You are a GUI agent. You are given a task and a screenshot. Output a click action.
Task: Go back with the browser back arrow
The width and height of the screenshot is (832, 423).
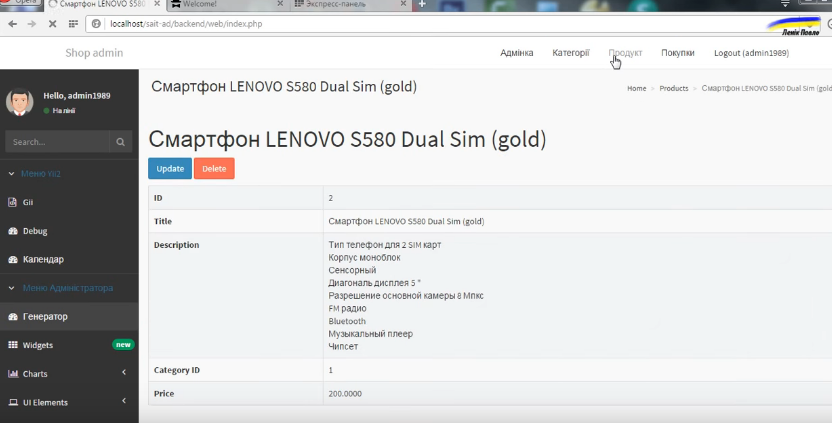[x=13, y=24]
